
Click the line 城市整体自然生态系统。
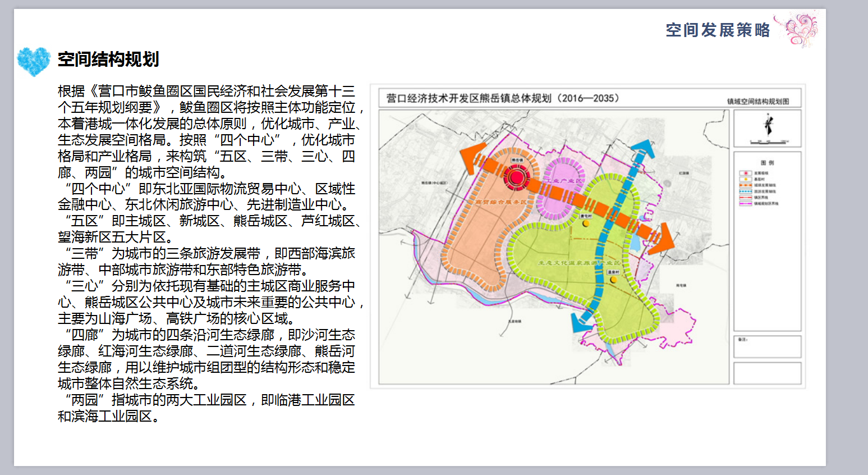(x=128, y=384)
